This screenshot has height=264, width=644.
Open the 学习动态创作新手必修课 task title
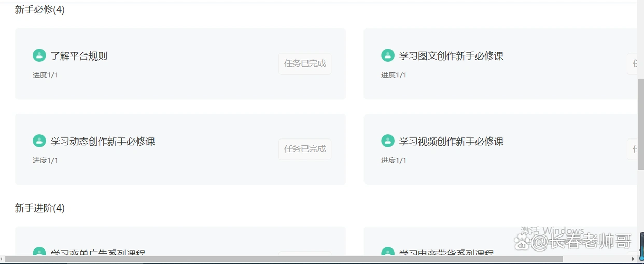(103, 142)
